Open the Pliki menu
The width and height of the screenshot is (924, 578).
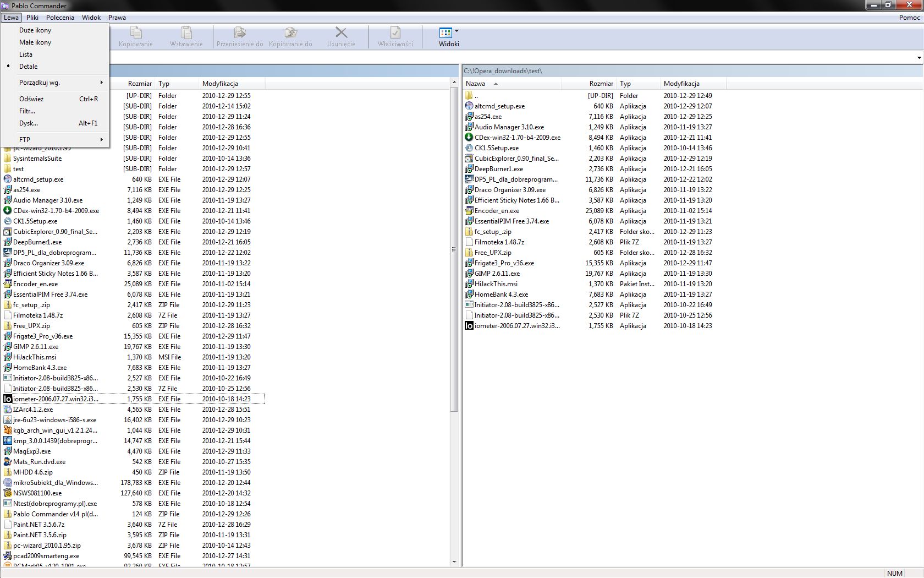click(x=32, y=18)
